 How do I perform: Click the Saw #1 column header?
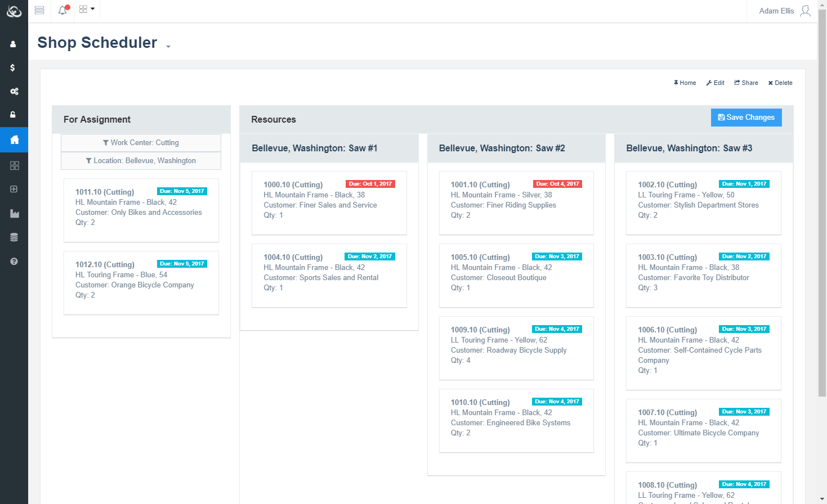(329, 148)
